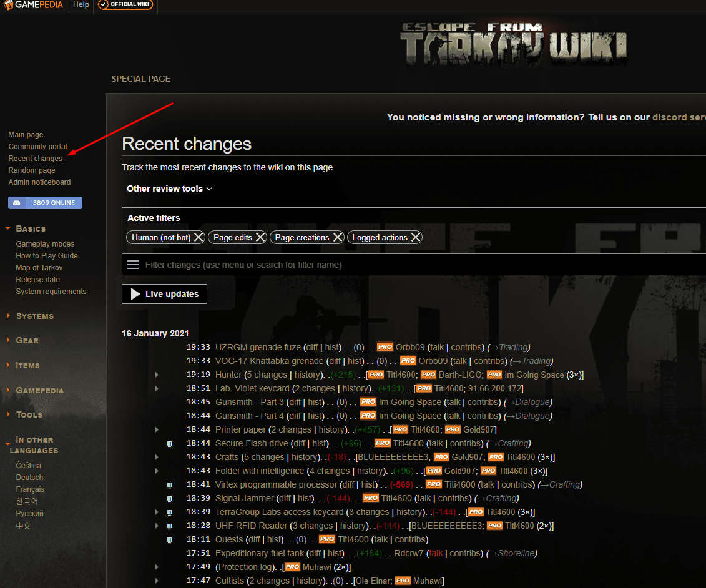Image resolution: width=706 pixels, height=588 pixels.
Task: Open Orbb09 user on UZRGM row
Action: tap(410, 347)
